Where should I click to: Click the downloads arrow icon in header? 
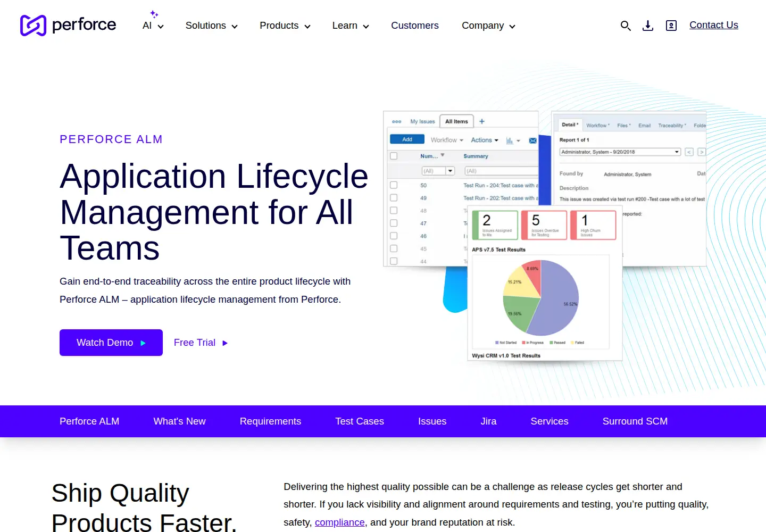point(648,26)
